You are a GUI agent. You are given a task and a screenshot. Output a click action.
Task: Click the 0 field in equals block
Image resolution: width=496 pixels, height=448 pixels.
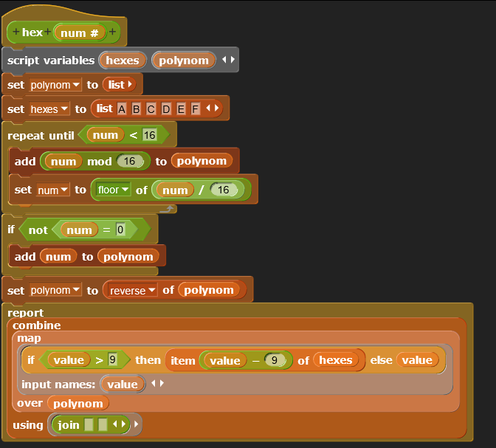[120, 230]
